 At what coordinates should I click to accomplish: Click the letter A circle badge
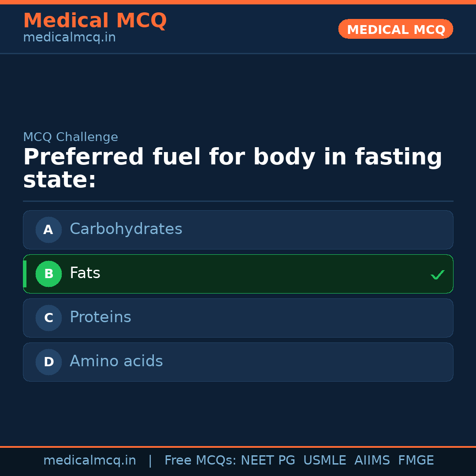click(x=48, y=230)
